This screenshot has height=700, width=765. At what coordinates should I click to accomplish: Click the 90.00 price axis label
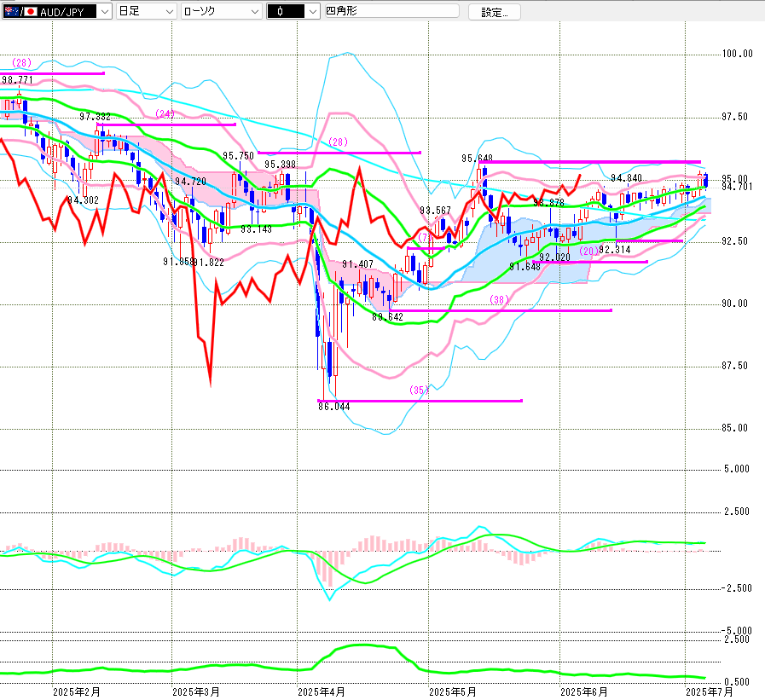click(x=735, y=304)
